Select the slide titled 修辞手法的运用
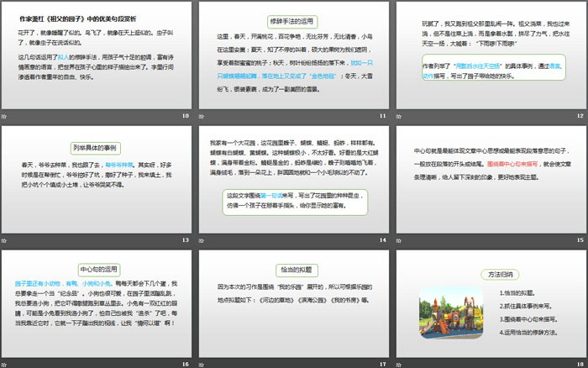588x368 pixels. [x=294, y=55]
